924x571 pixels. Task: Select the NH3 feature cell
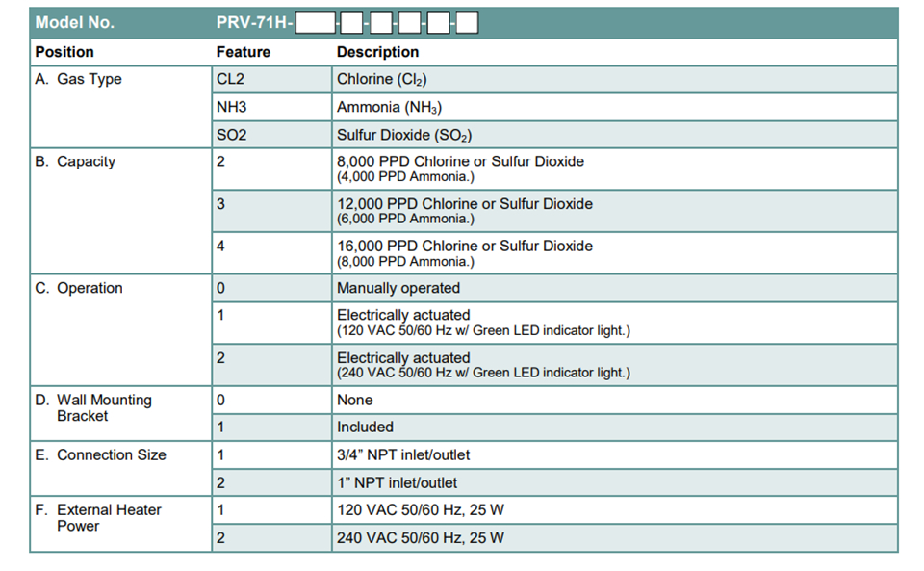tap(271, 107)
